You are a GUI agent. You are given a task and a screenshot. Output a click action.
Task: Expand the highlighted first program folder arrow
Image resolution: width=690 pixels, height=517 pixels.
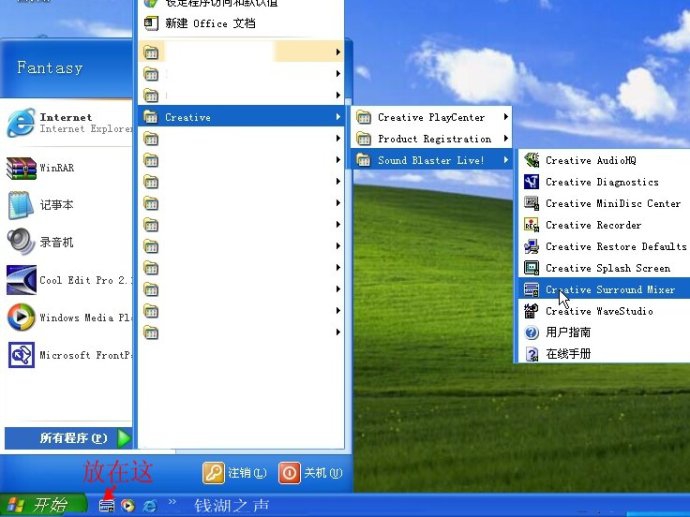tap(338, 52)
